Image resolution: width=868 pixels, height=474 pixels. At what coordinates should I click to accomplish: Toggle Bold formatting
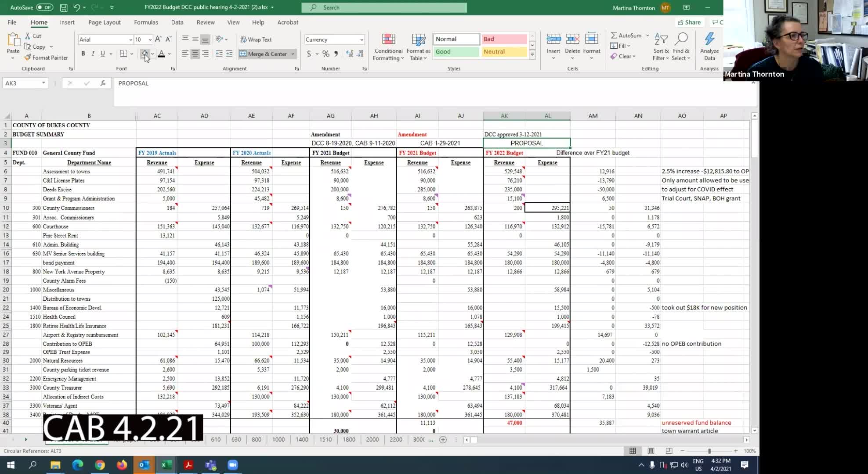coord(83,54)
